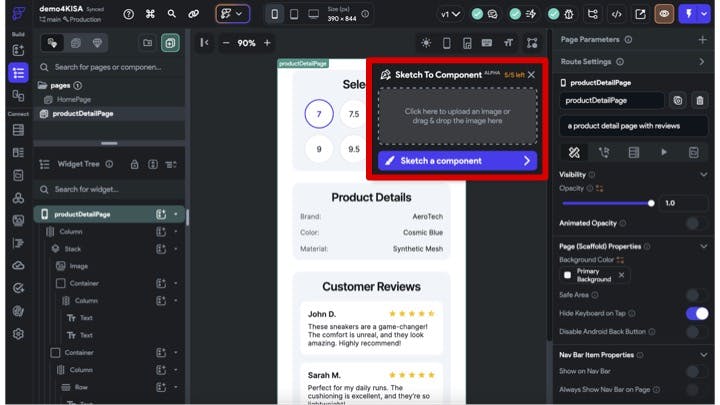The width and height of the screenshot is (720, 405).
Task: Click the create new folder icon
Action: [x=147, y=43]
